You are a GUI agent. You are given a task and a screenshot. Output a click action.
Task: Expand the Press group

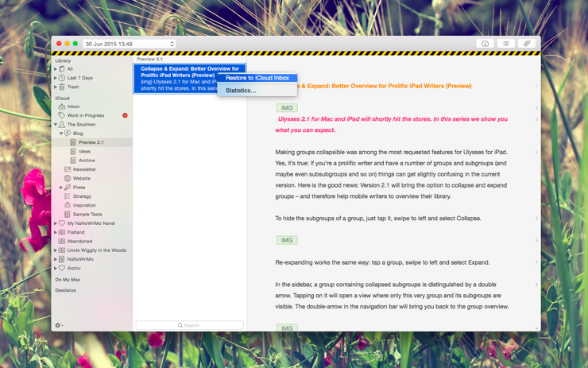click(x=61, y=188)
